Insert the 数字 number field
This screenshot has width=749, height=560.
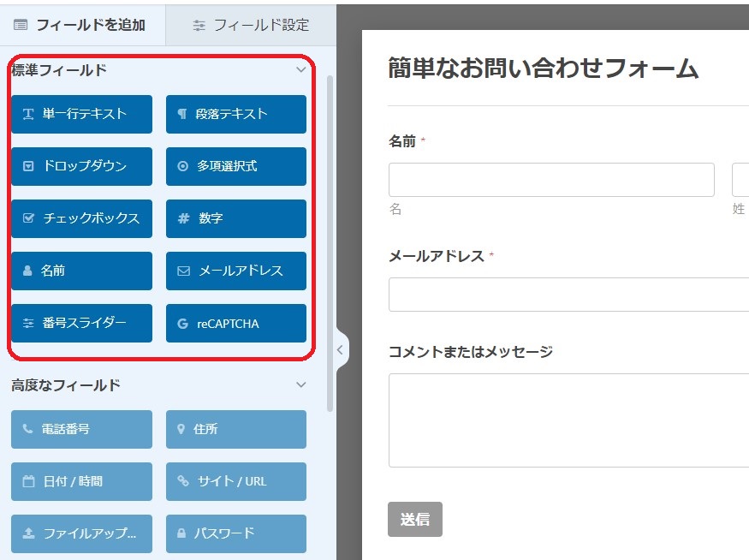point(236,218)
